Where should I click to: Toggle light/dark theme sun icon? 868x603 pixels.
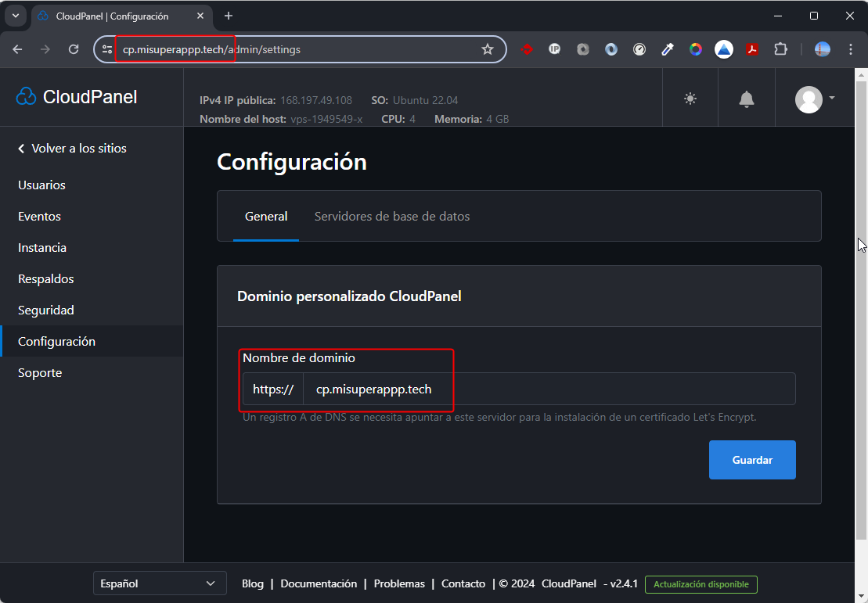pos(690,99)
